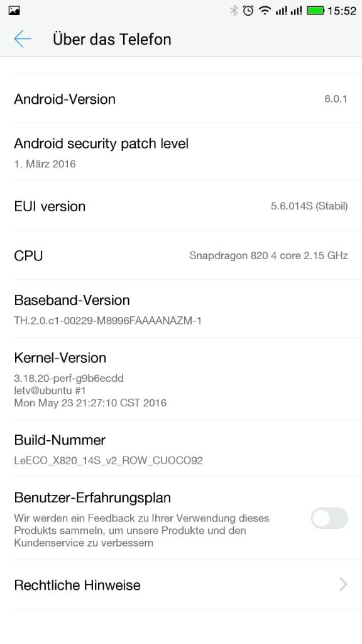Viewport: 362px width, 644px height.
Task: Open the Rechtliche Hinweise entry
Action: pos(181,584)
